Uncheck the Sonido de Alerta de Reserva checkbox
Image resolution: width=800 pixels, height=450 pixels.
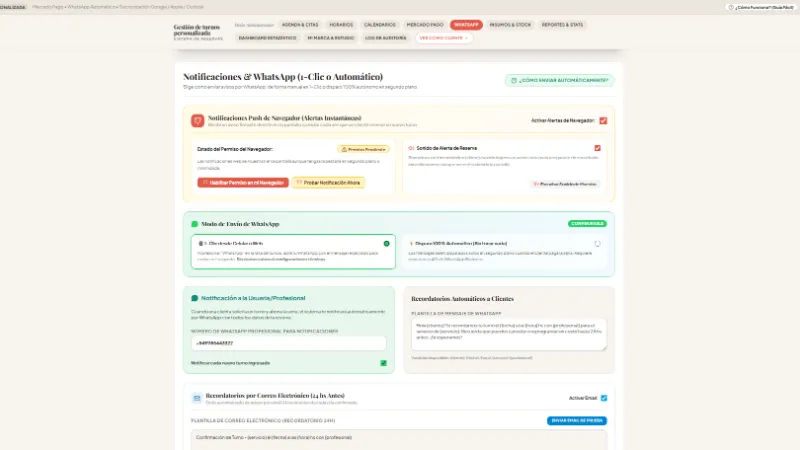(597, 148)
